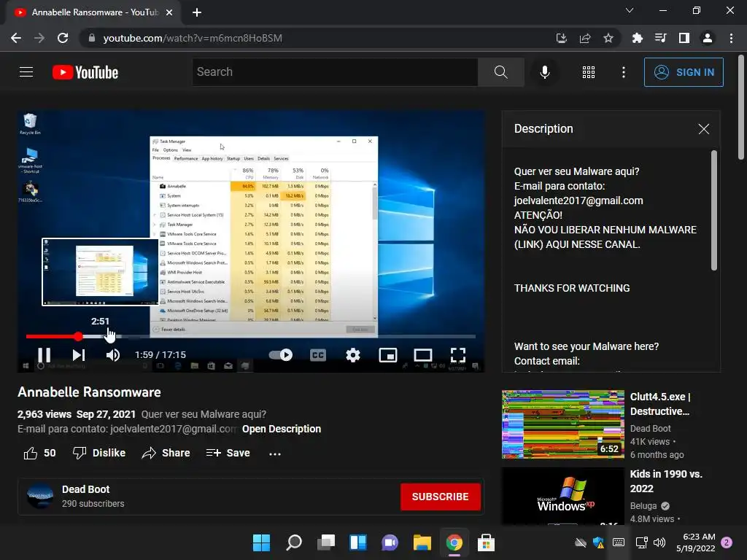Open YouTube settings three-dot menu
The height and width of the screenshot is (560, 747).
point(623,72)
